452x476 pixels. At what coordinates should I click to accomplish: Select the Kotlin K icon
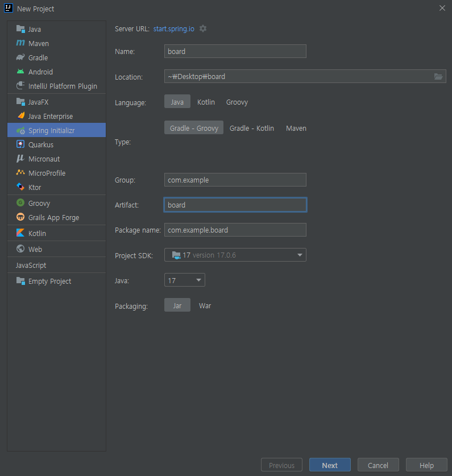pyautogui.click(x=20, y=233)
